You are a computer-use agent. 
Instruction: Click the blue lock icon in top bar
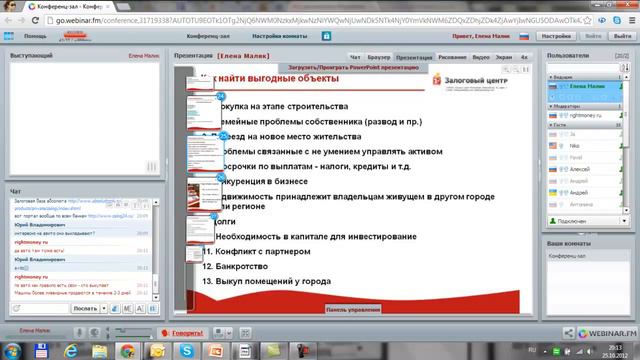326,36
